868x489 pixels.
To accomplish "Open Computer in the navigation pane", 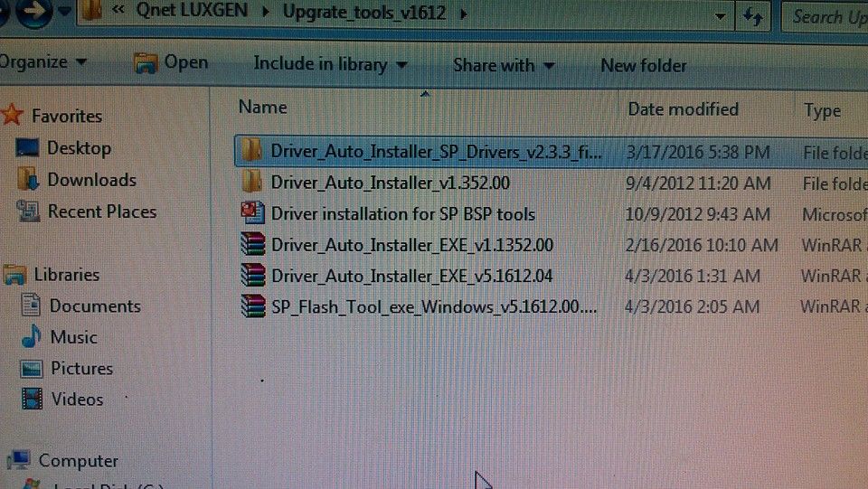I will [x=78, y=461].
